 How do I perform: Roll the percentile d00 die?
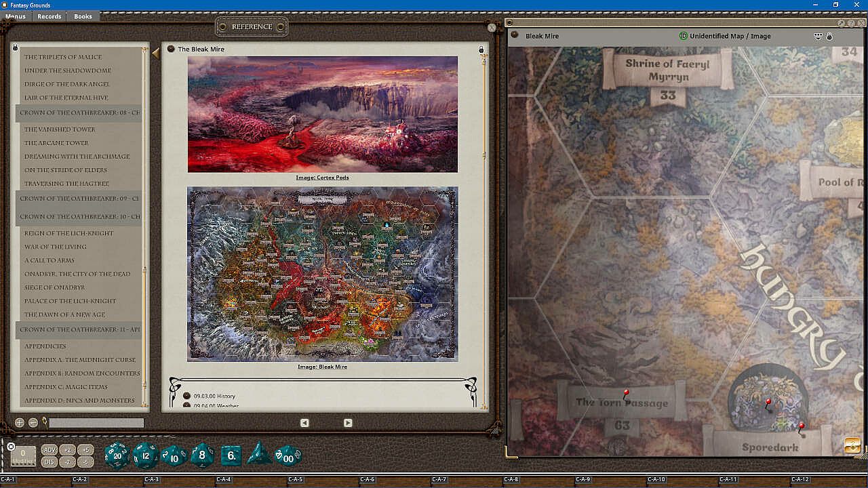288,455
